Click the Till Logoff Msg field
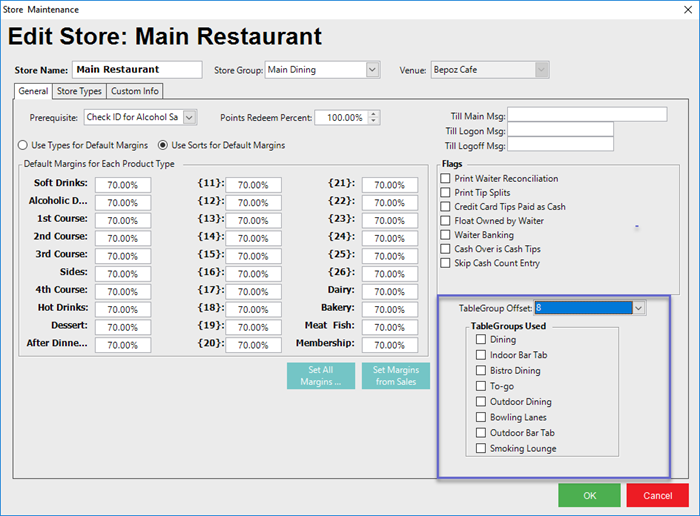700x516 pixels. coord(560,145)
